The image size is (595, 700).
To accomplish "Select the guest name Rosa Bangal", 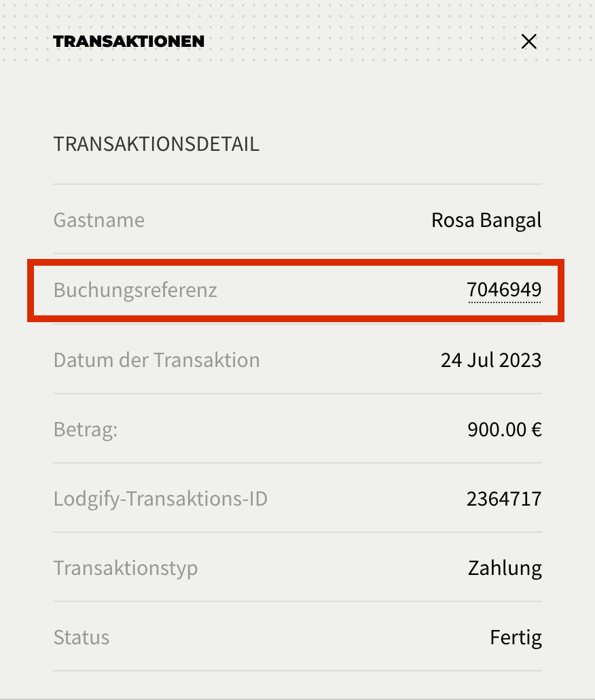I will [486, 220].
